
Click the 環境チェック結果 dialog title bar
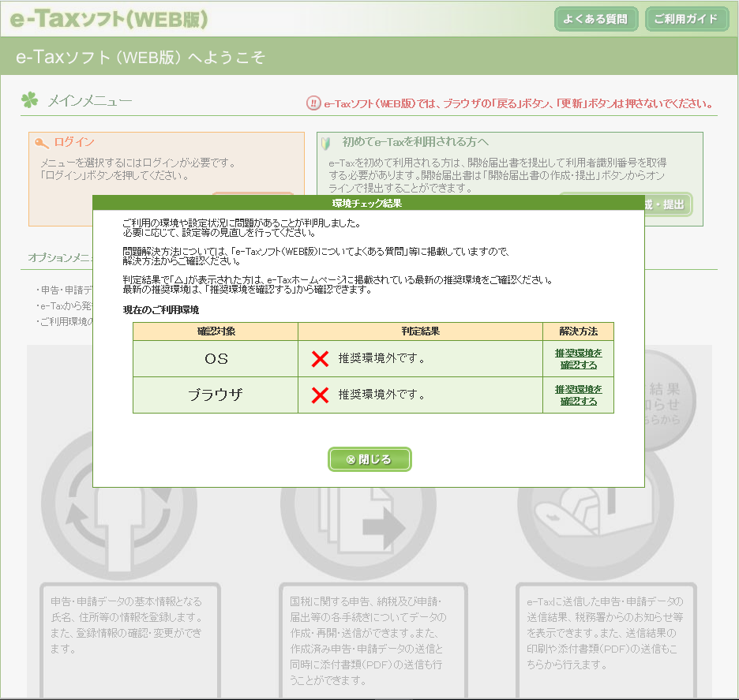369,203
